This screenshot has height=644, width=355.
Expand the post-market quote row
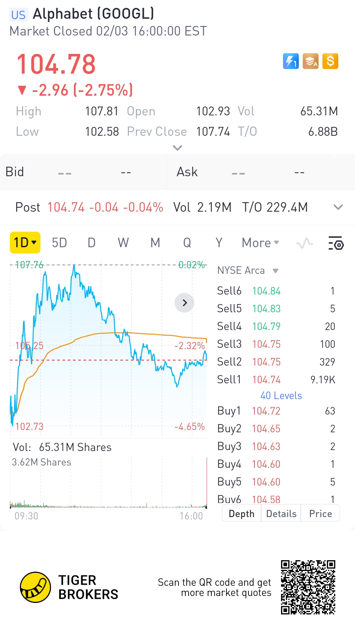coord(338,207)
